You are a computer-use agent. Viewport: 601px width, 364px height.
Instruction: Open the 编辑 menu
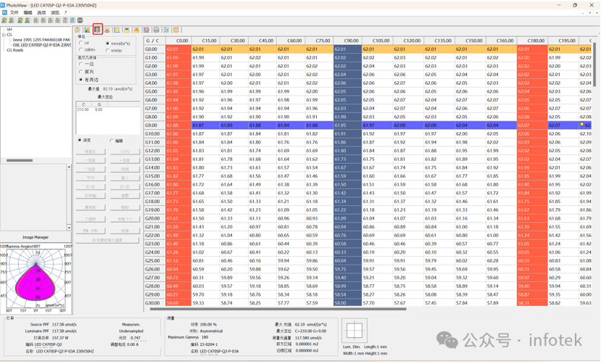[28, 12]
